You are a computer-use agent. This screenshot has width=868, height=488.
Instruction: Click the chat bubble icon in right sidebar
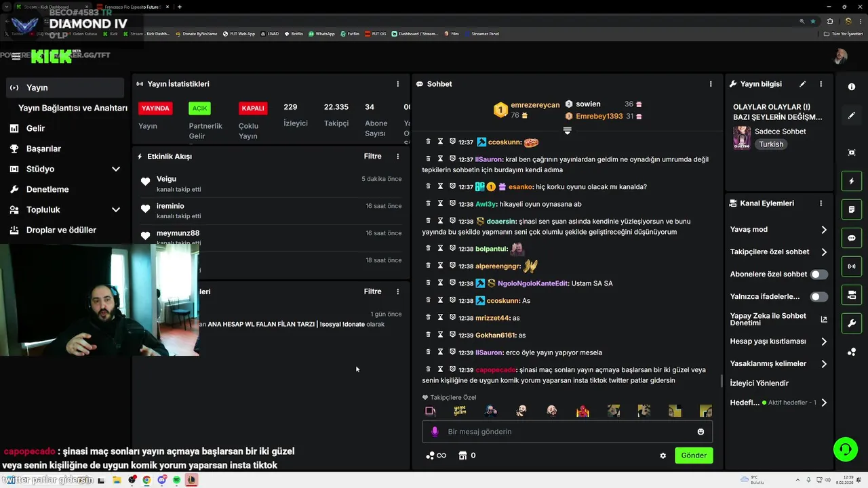(852, 238)
